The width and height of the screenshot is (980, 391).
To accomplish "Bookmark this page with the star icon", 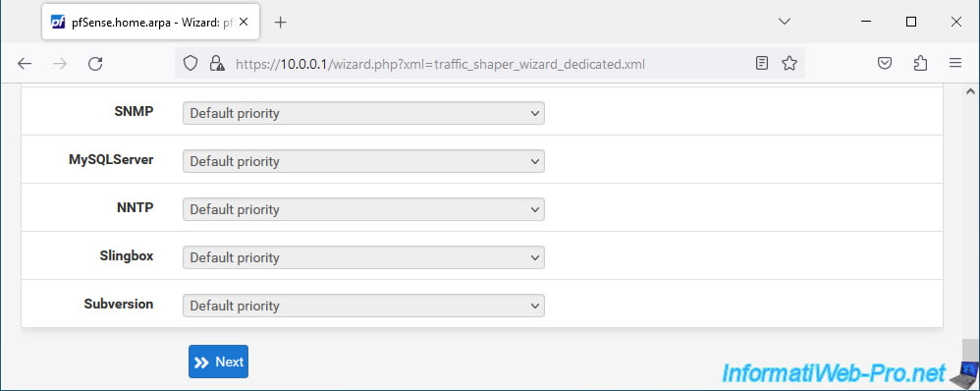I will (x=789, y=63).
